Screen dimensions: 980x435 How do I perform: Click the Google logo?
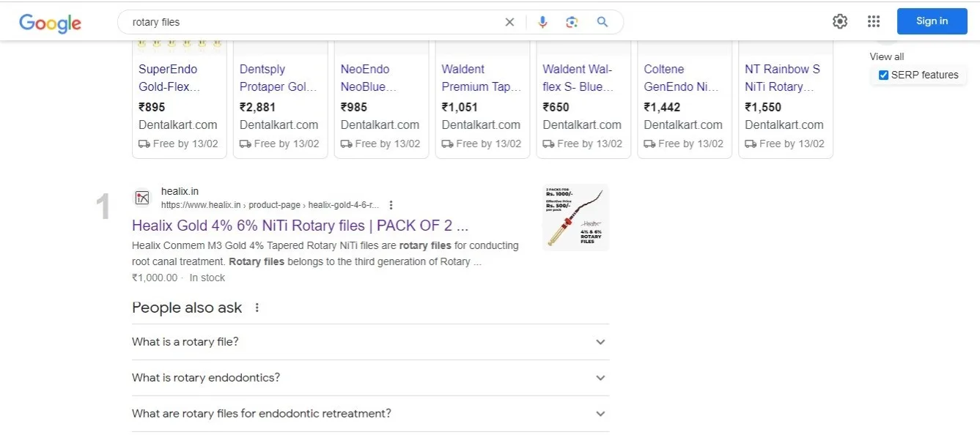[x=50, y=23]
